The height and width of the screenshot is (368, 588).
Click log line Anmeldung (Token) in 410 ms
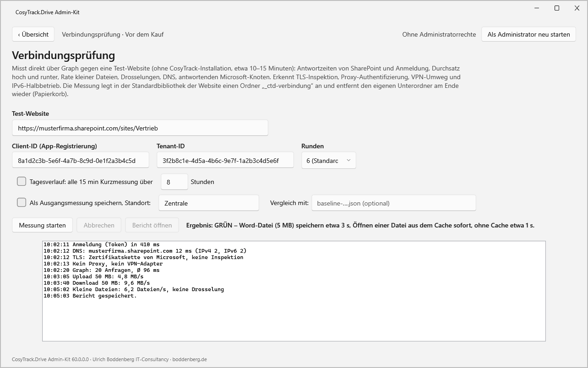102,244
